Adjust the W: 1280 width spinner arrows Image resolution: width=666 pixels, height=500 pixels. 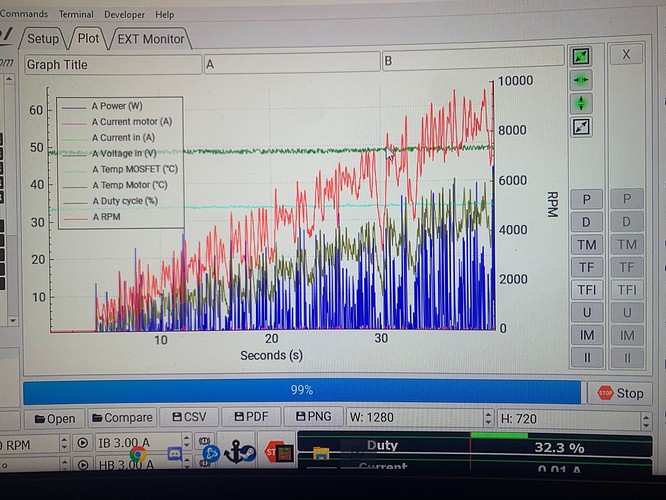[489, 418]
